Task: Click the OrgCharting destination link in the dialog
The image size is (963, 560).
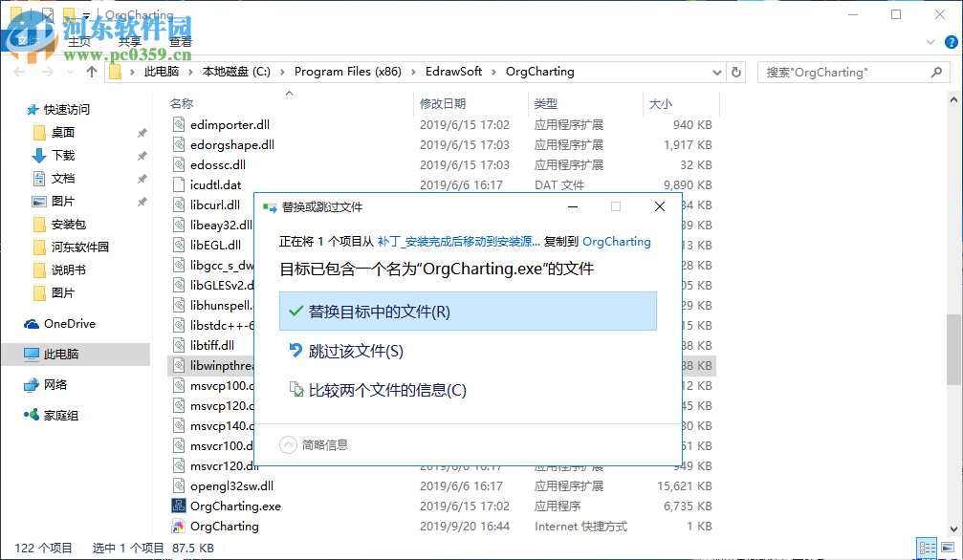Action: coord(616,242)
